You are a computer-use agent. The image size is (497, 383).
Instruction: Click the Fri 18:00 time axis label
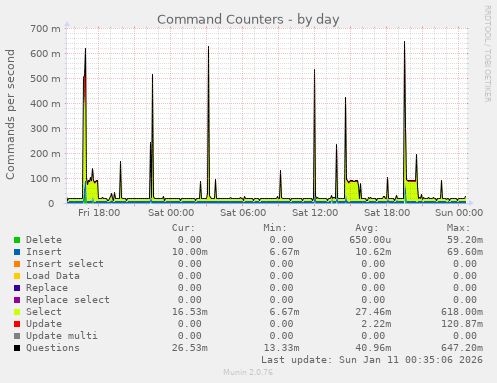[99, 213]
